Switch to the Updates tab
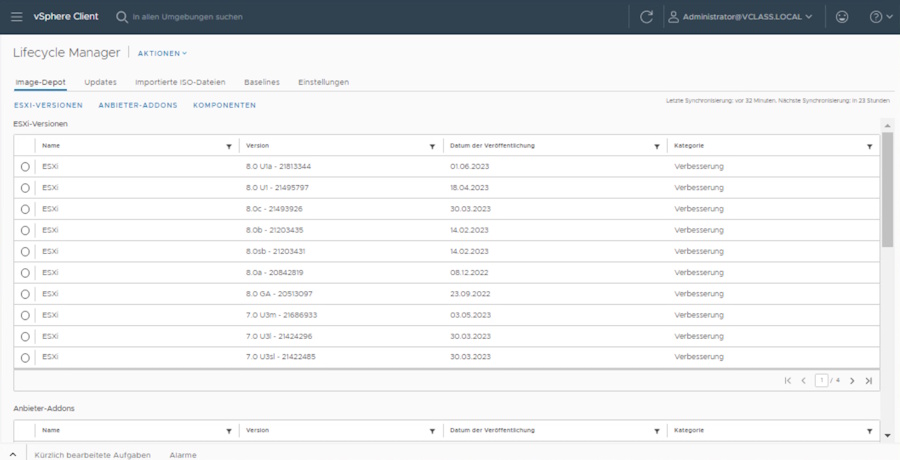900x460 pixels. 100,82
